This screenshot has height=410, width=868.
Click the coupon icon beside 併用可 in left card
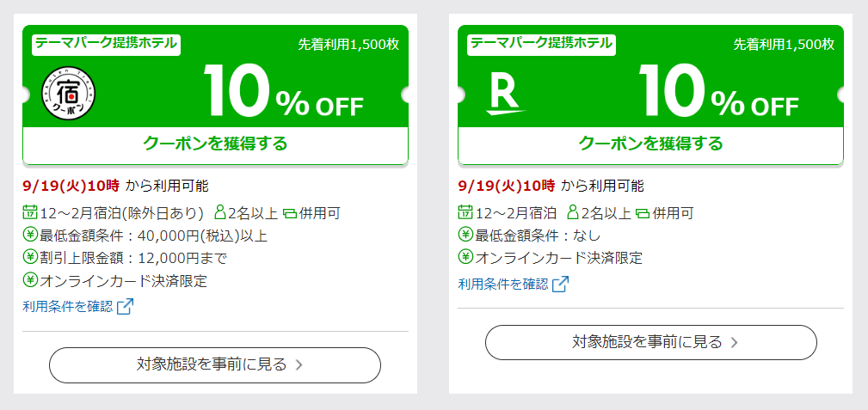[x=290, y=213]
